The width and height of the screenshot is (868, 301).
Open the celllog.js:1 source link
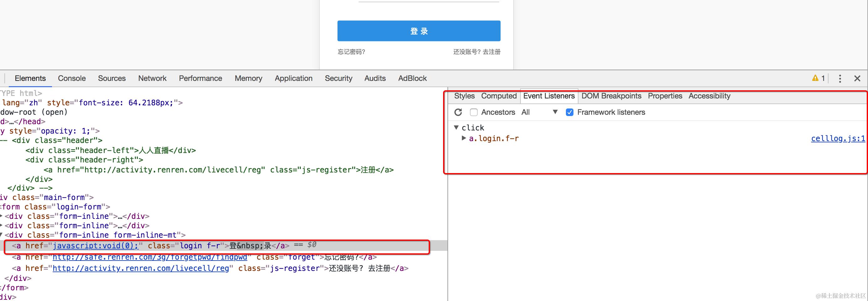pyautogui.click(x=838, y=138)
